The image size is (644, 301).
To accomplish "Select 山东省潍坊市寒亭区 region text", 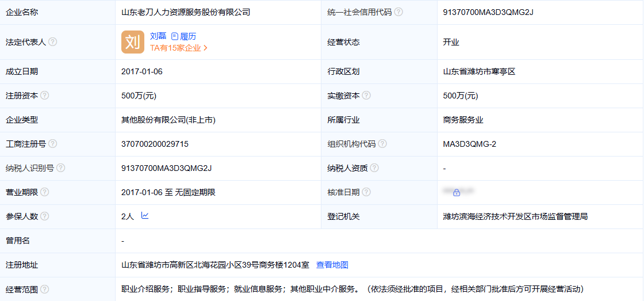I will pyautogui.click(x=479, y=71).
